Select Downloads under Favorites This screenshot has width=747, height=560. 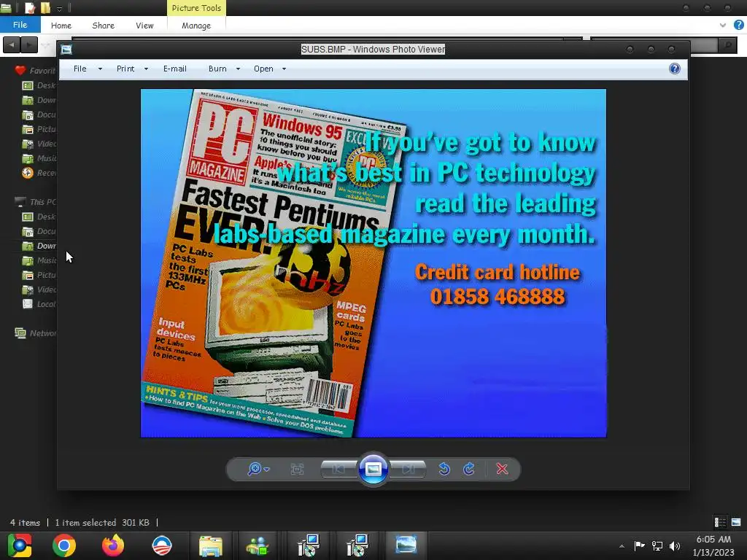[39, 100]
